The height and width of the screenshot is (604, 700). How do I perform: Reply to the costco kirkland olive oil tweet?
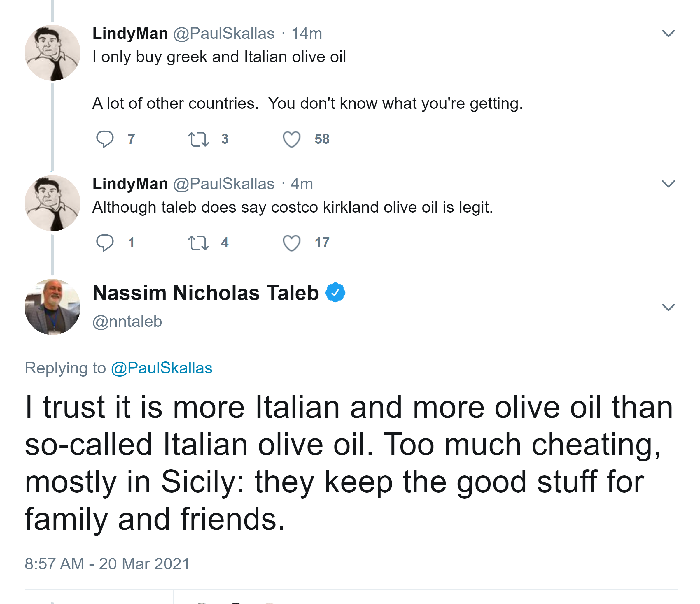(105, 243)
